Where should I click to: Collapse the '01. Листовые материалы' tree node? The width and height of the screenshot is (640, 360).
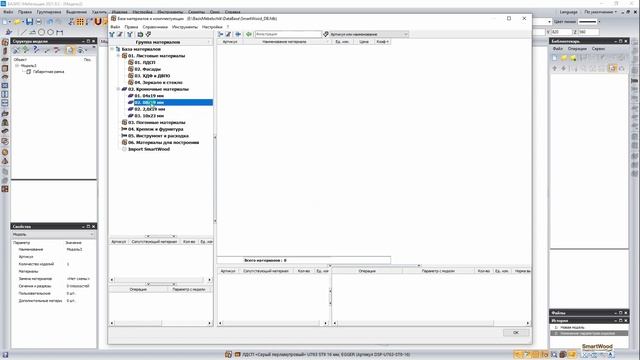point(118,56)
